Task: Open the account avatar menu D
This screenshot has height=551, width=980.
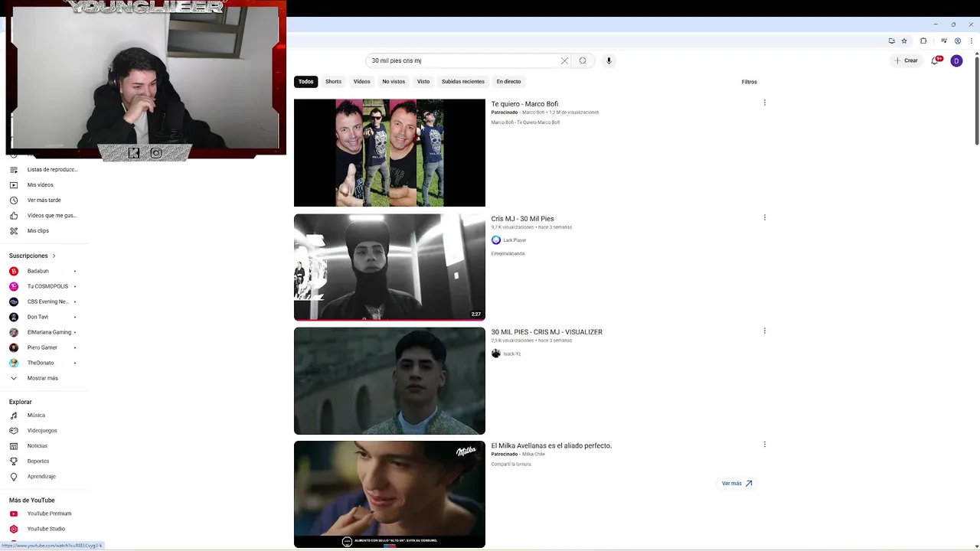Action: (x=957, y=61)
